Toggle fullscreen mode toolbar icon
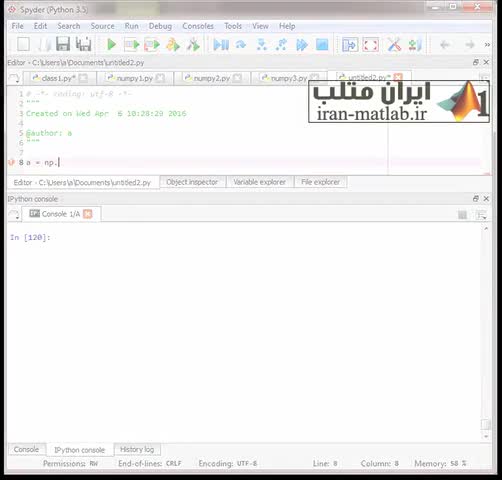The image size is (502, 480). [x=370, y=44]
